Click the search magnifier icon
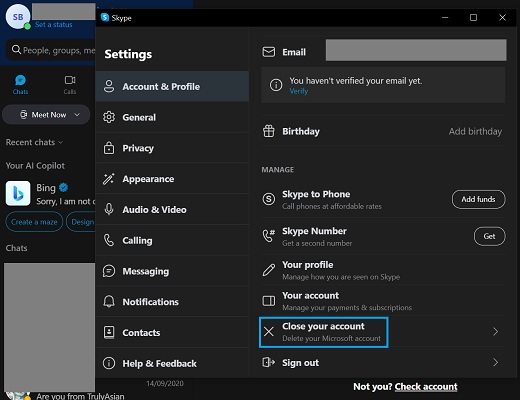Image resolution: width=520 pixels, height=400 pixels. pyautogui.click(x=16, y=50)
